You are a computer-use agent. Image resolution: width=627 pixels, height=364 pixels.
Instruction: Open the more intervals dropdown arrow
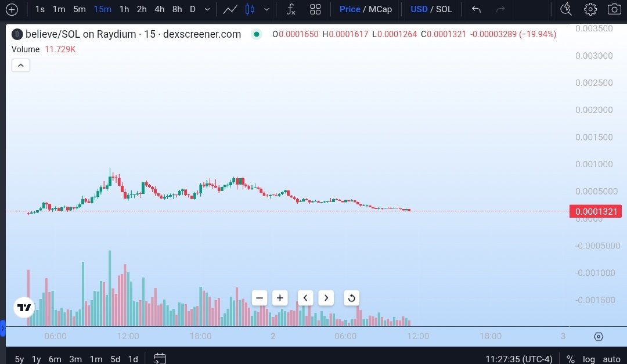click(x=207, y=9)
